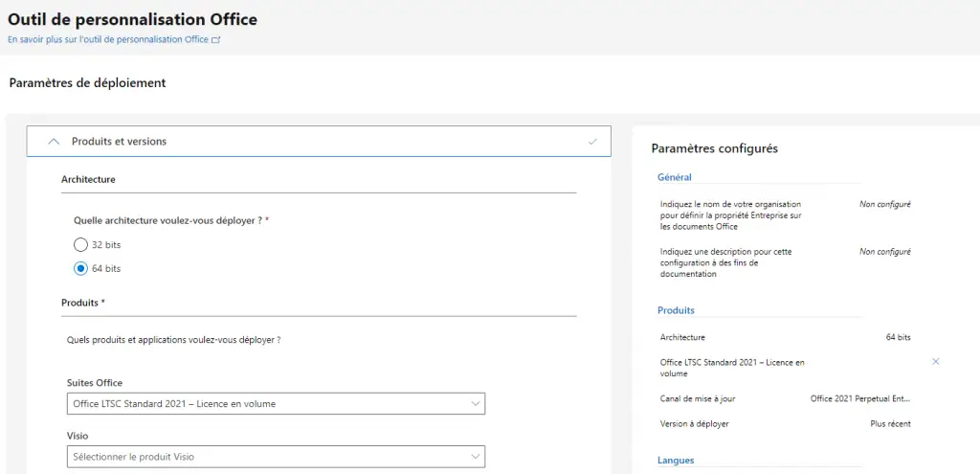This screenshot has width=980, height=474.
Task: Click 'Outil de personnalisation Office' page title
Action: [132, 19]
